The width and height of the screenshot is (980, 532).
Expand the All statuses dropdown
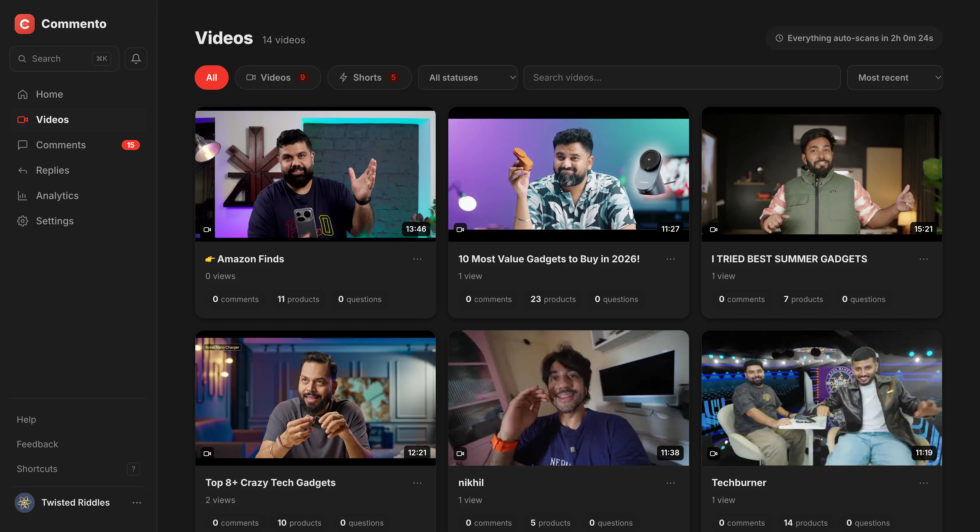468,78
